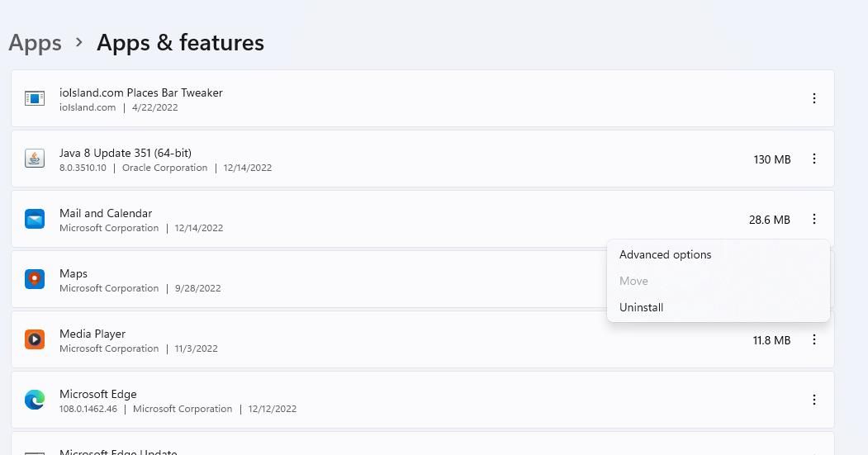Click the Microsoft Edge Update entry at bottom

click(x=422, y=444)
